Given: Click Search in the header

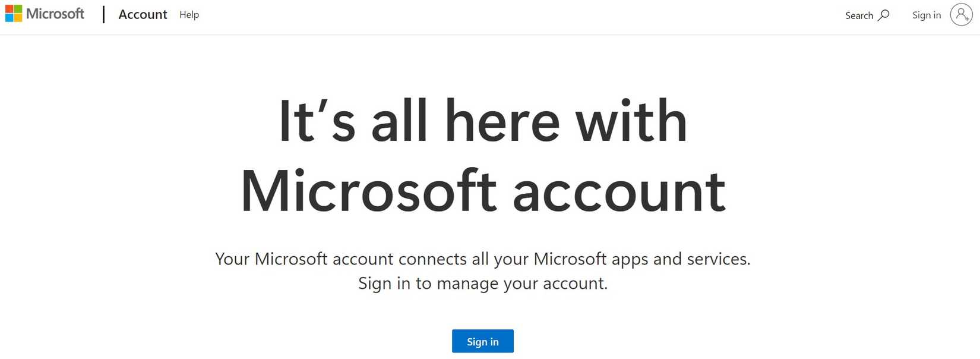Looking at the screenshot, I should tap(859, 15).
